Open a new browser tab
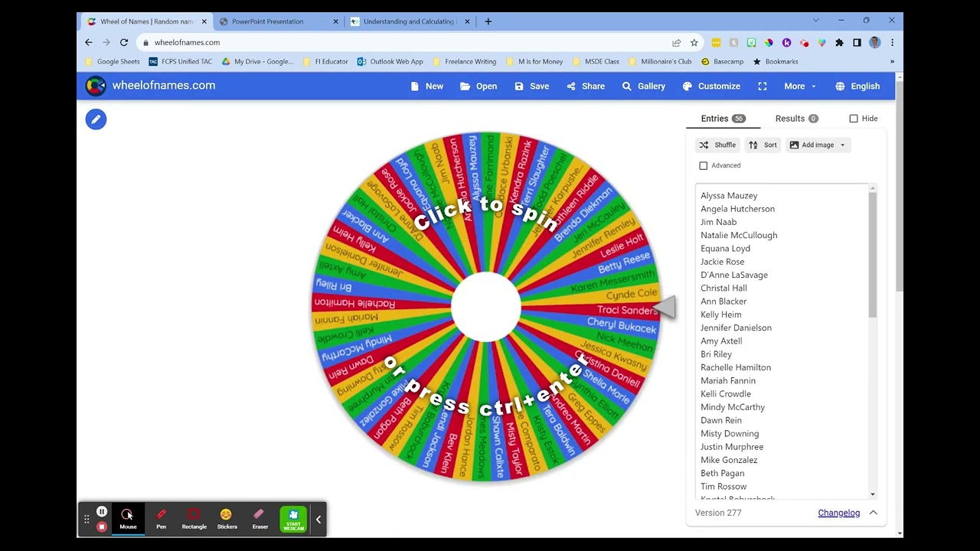The width and height of the screenshot is (980, 551). 488,21
